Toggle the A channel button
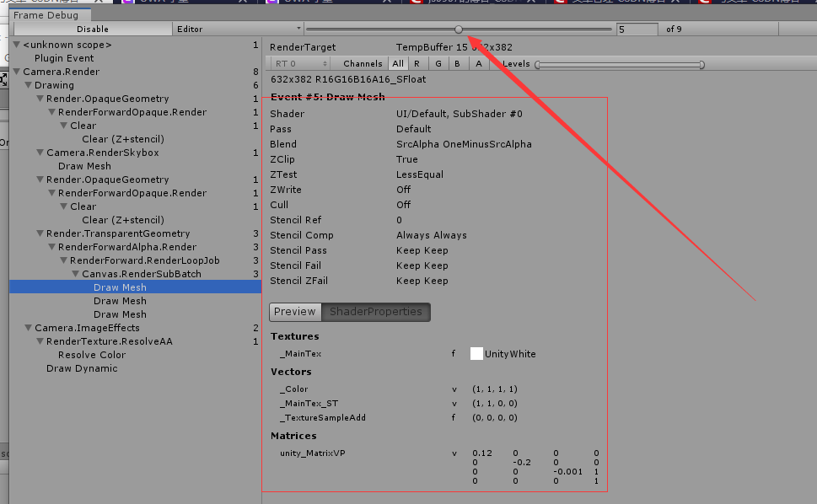The image size is (817, 504). click(479, 63)
